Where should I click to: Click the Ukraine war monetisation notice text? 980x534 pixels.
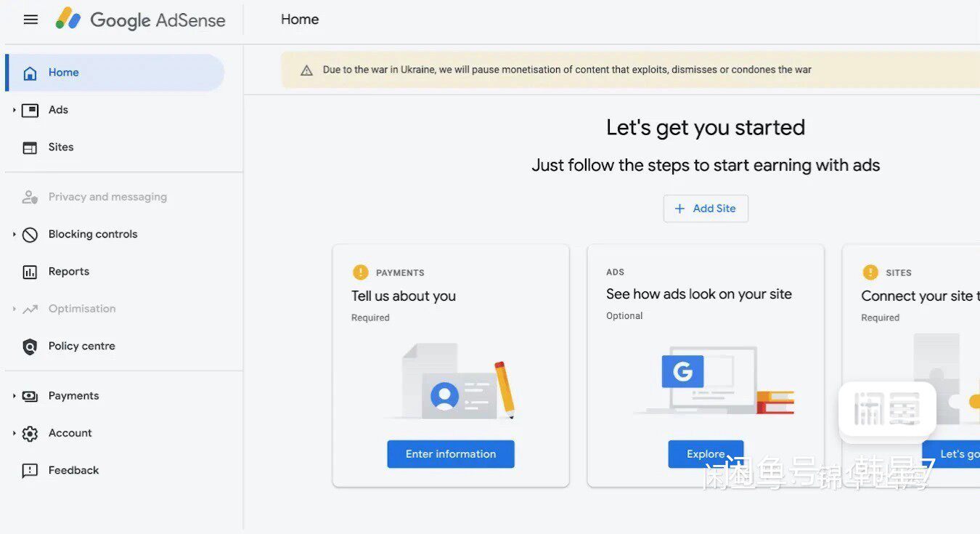coord(567,70)
